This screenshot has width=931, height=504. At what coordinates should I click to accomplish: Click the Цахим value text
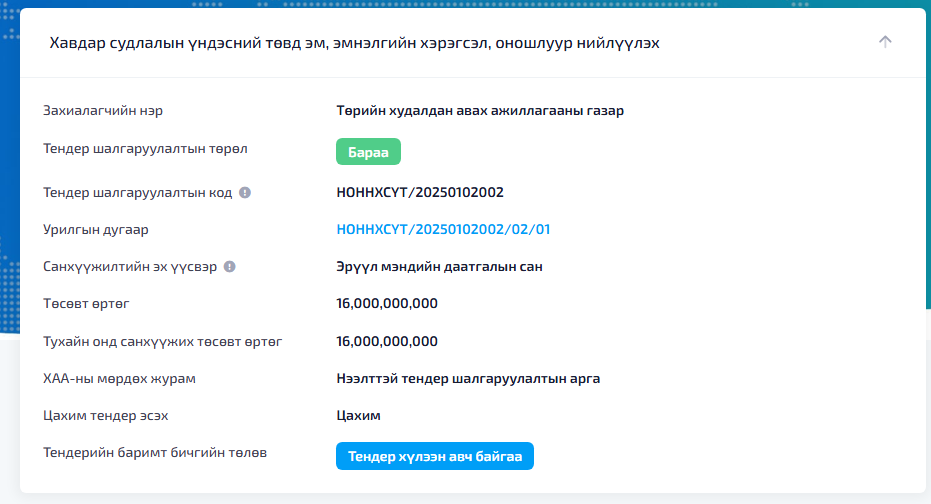[359, 415]
